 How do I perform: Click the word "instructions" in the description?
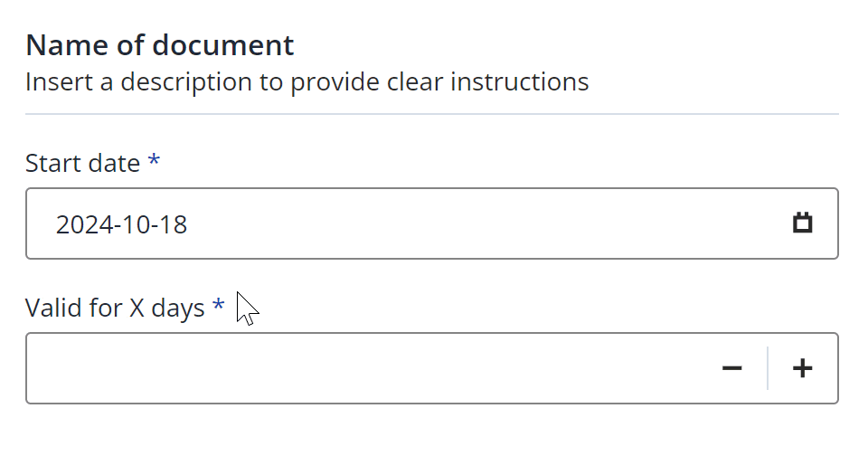[x=519, y=82]
